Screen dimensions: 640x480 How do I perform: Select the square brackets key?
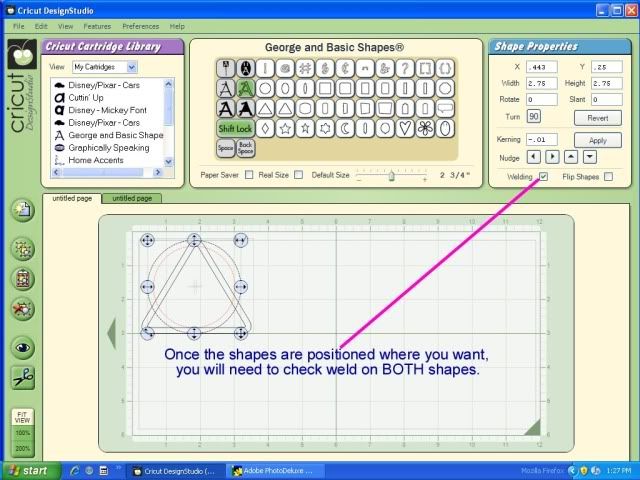(425, 68)
